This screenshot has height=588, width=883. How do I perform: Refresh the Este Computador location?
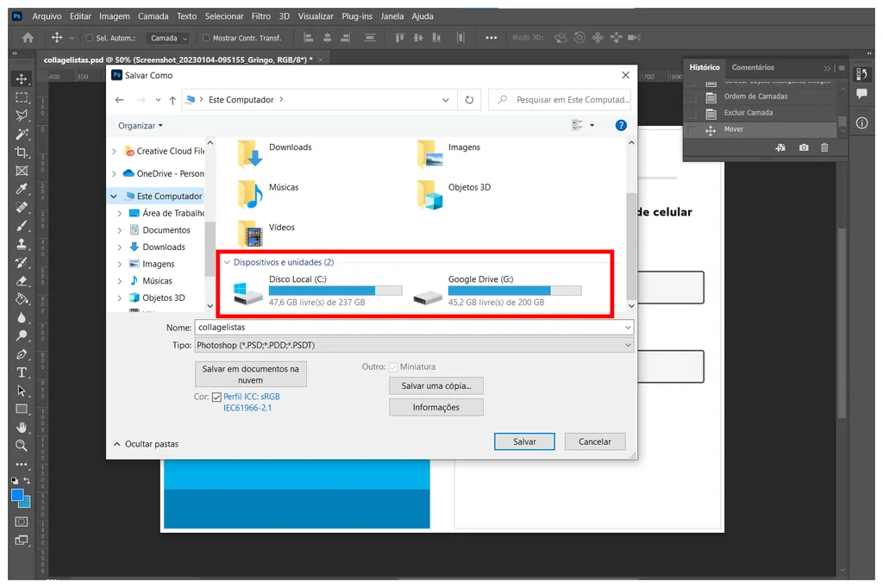(x=469, y=100)
